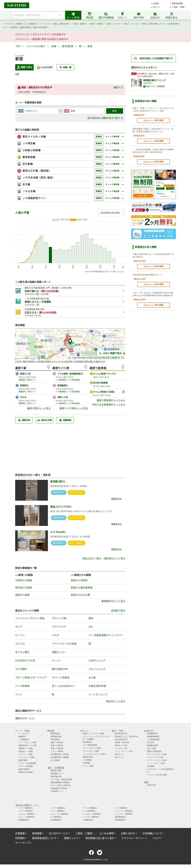
Task: Open Facebook icon in footer
Action: click(x=91, y=853)
